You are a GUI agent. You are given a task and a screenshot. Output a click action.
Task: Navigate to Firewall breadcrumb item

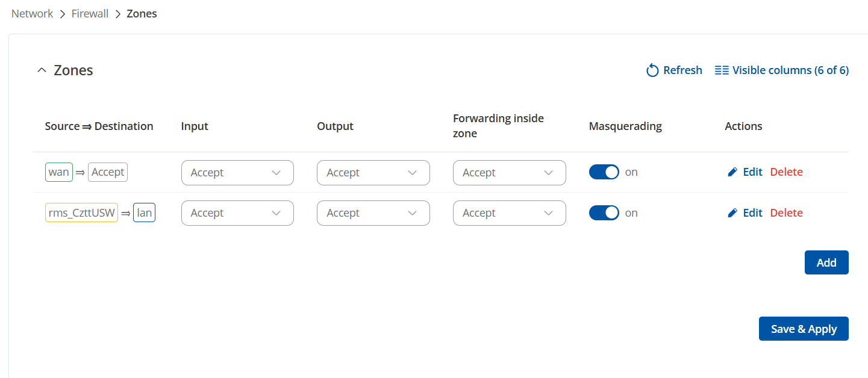(90, 14)
